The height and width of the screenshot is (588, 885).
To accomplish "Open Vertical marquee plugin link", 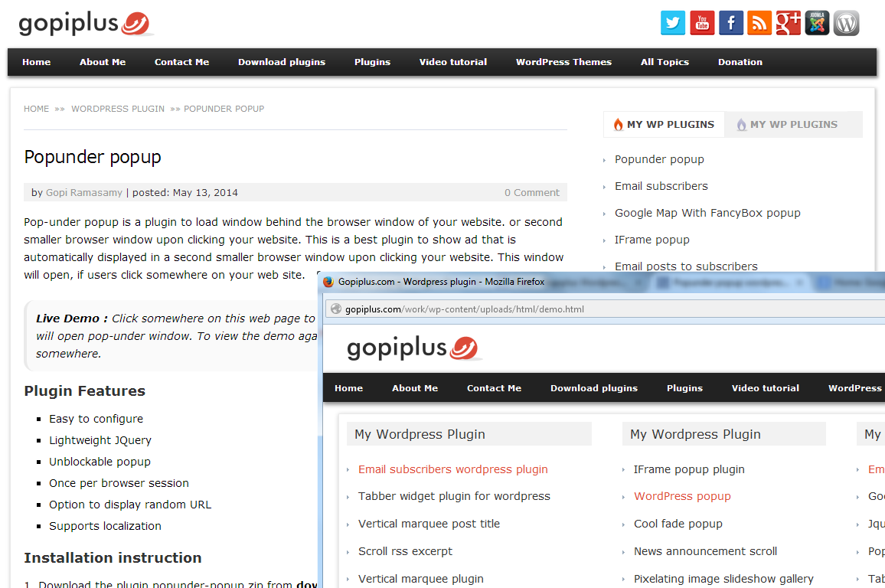I will click(420, 578).
